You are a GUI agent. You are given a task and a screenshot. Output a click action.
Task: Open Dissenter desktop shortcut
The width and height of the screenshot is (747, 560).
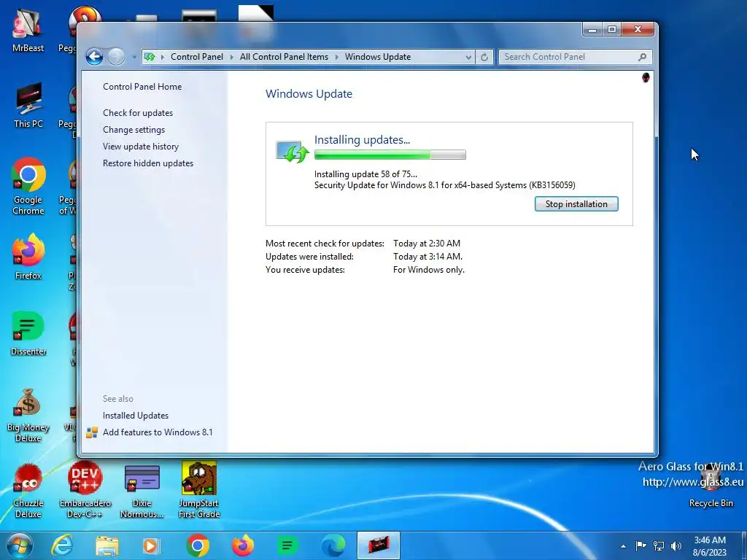point(28,332)
